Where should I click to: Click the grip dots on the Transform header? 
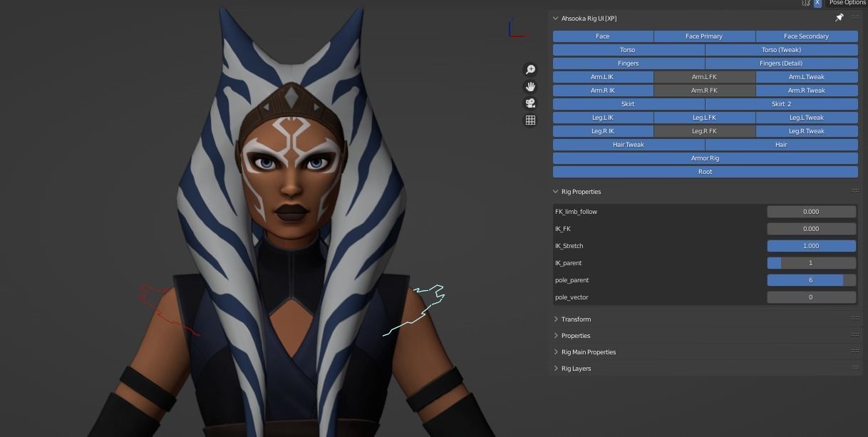[x=854, y=319]
